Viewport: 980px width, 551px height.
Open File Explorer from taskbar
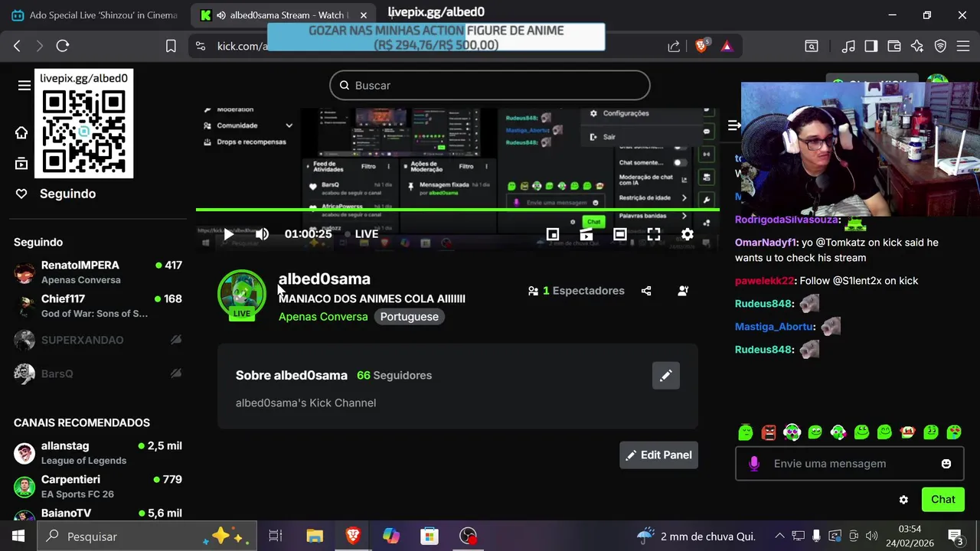click(x=315, y=536)
